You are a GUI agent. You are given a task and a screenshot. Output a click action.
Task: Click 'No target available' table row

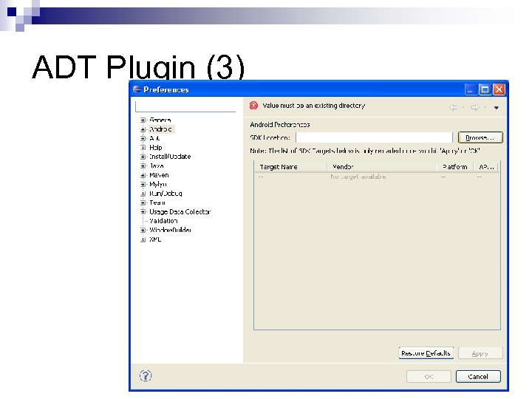coord(377,177)
